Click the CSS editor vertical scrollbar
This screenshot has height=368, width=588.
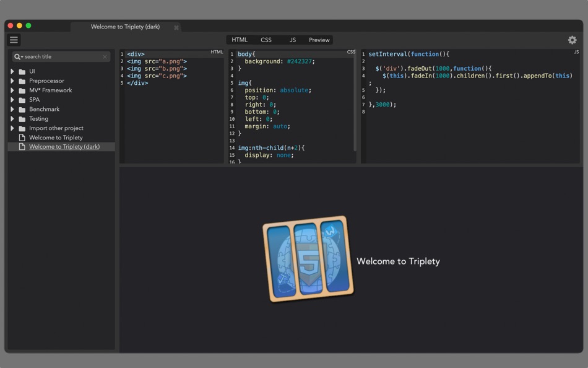(x=355, y=102)
